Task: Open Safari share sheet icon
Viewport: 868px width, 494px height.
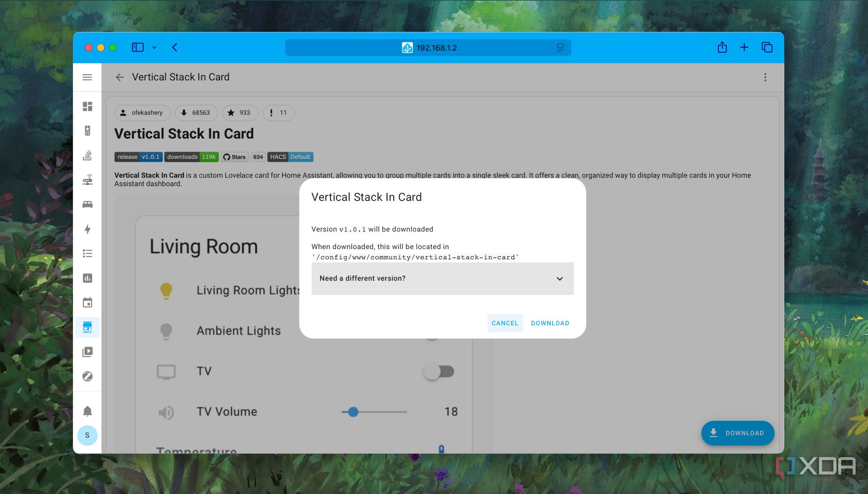Action: click(x=722, y=47)
